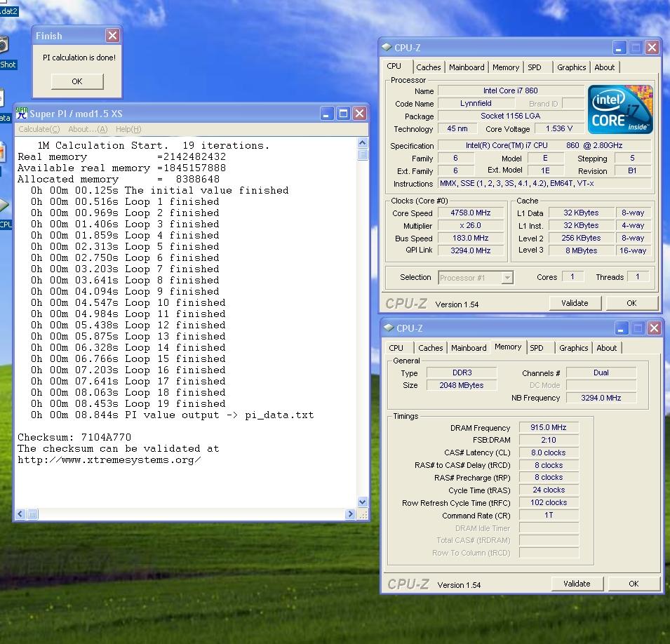The image size is (670, 644).
Task: Click the Command Rate 1T value
Action: 549,516
